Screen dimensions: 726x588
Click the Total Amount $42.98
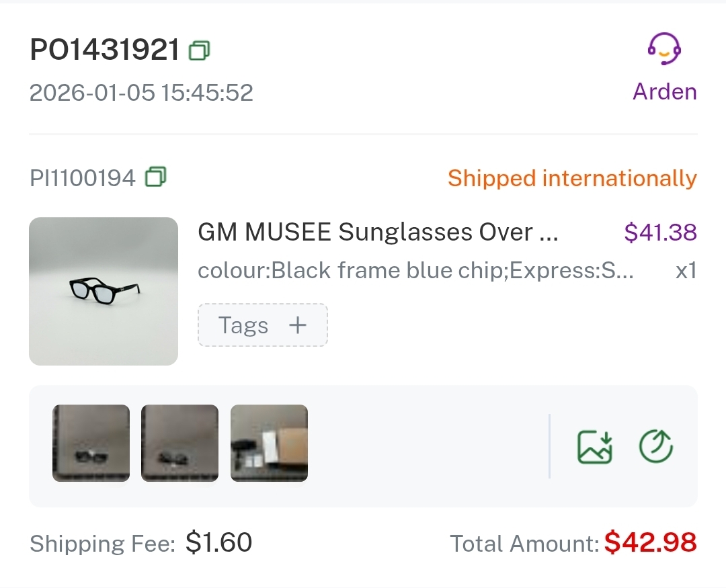650,542
